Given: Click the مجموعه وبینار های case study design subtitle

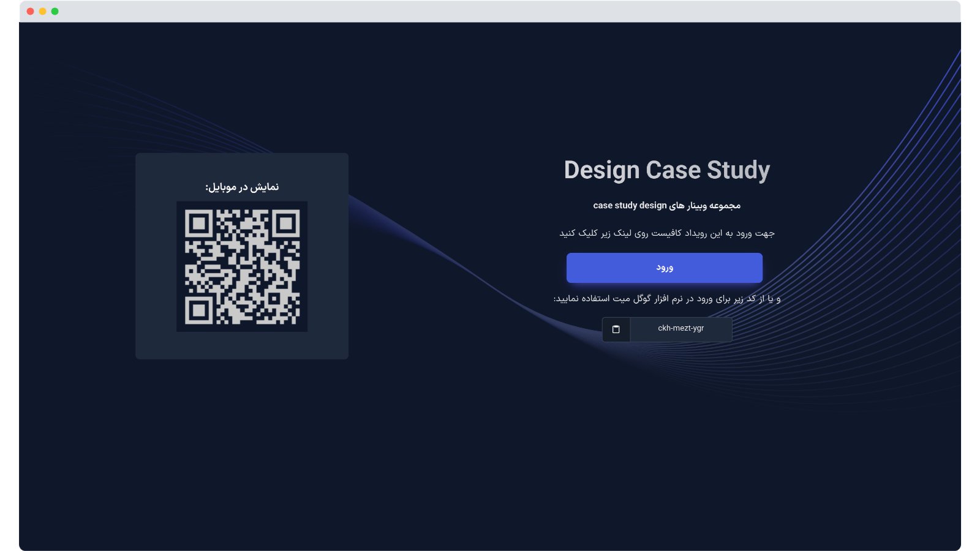Looking at the screenshot, I should click(x=666, y=206).
